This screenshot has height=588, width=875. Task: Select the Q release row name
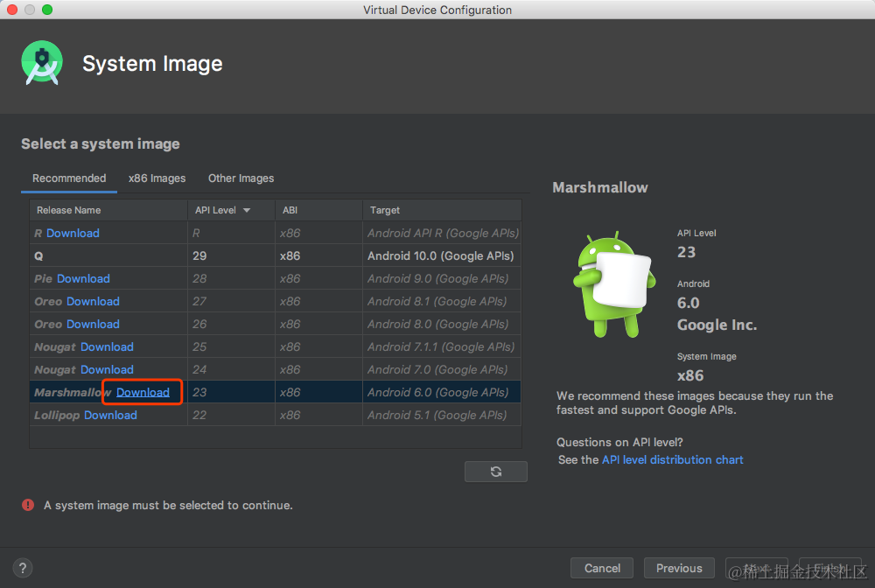click(x=38, y=256)
